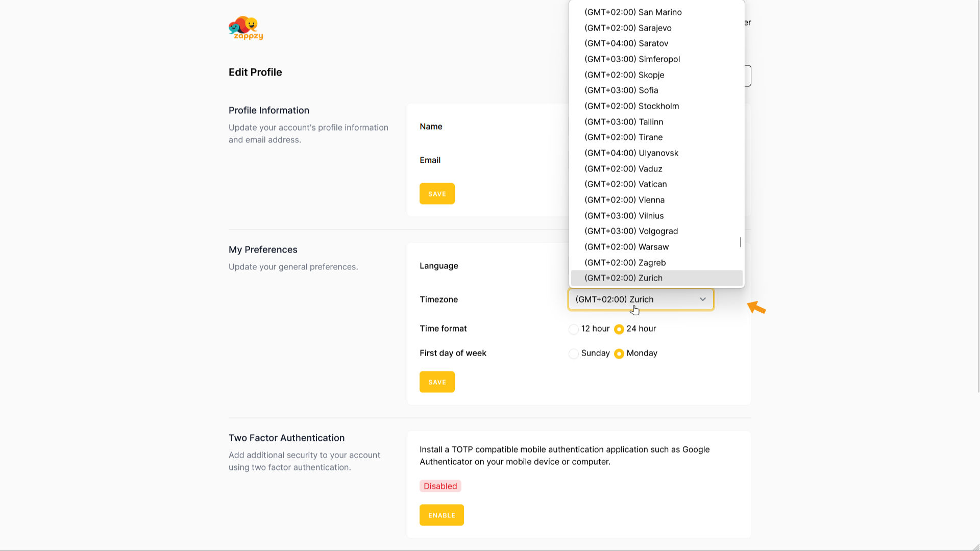Click the orange arrow pointer icon

tap(756, 308)
